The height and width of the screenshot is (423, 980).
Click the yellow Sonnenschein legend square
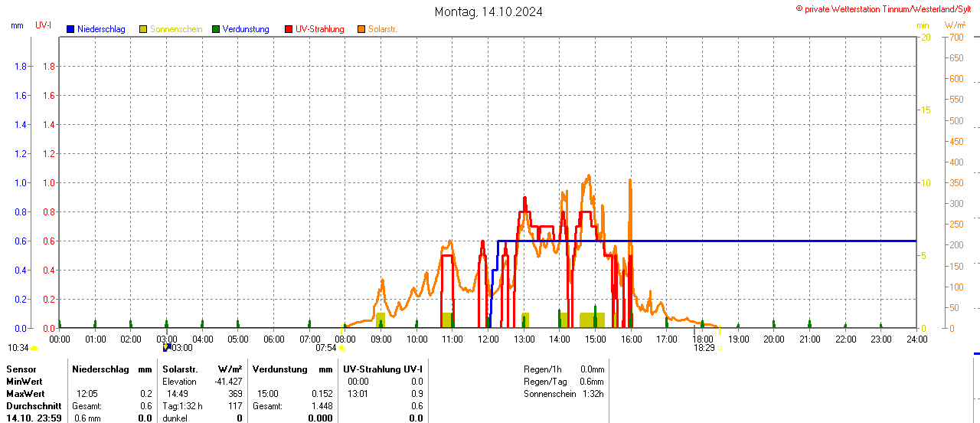click(x=143, y=29)
